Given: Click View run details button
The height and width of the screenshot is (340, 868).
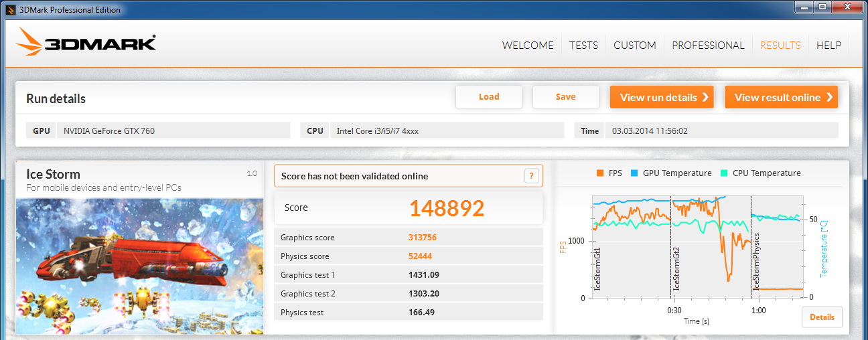Looking at the screenshot, I should [661, 97].
